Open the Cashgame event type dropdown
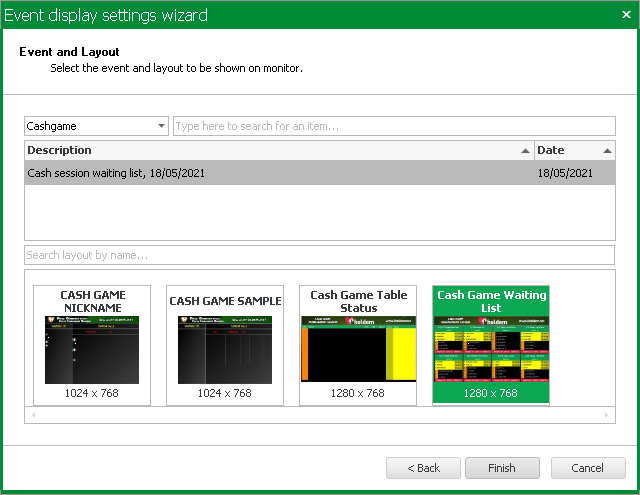The width and height of the screenshot is (640, 495). [x=96, y=126]
